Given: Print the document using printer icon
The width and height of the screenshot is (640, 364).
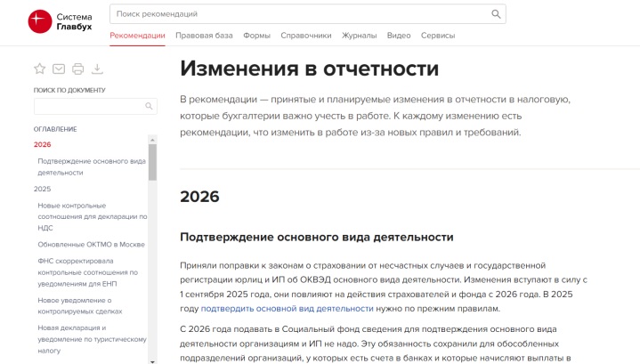Looking at the screenshot, I should click(78, 69).
